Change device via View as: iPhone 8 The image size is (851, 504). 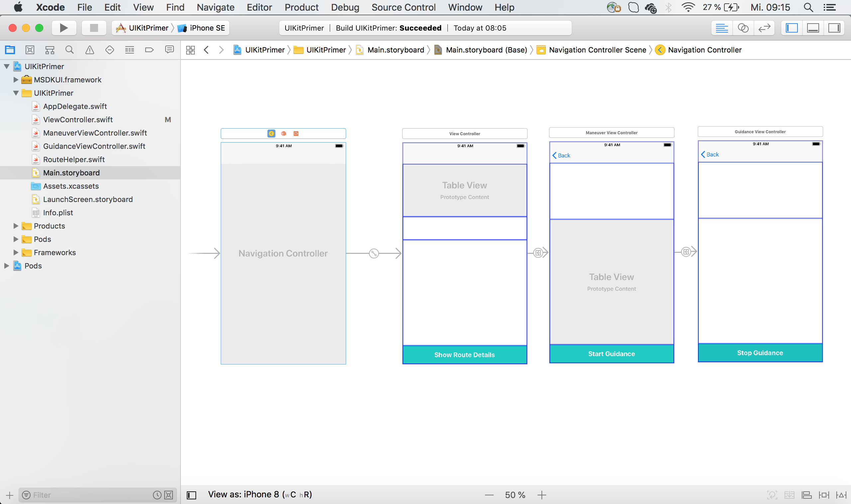260,494
